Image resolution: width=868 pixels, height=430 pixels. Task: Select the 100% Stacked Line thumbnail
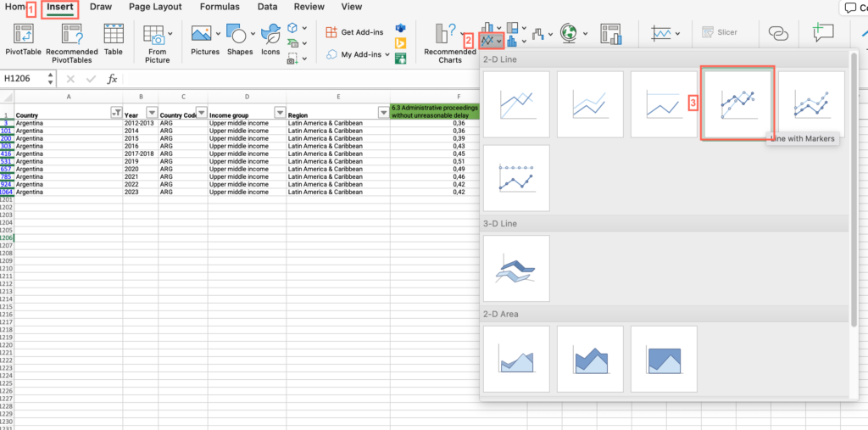point(664,104)
